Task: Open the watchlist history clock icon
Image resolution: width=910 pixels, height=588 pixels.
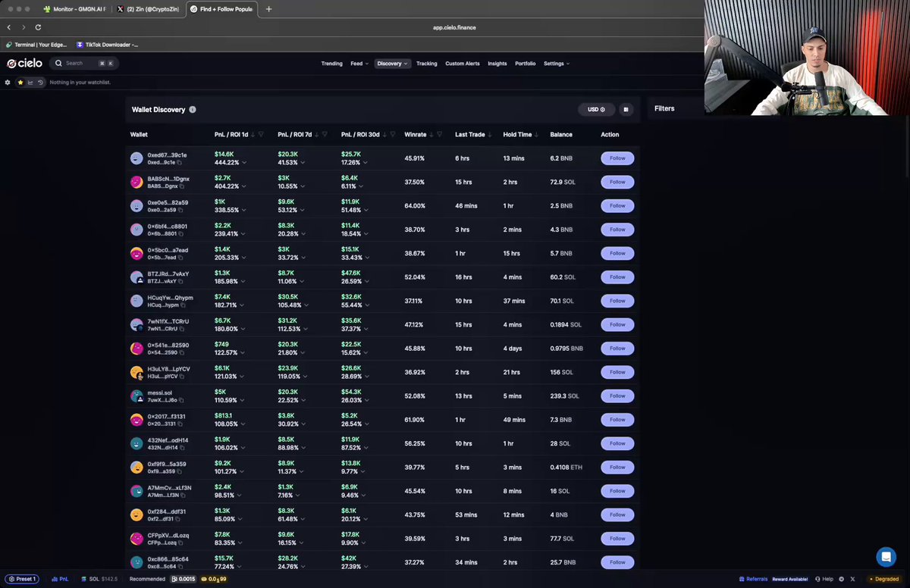Action: (x=41, y=82)
